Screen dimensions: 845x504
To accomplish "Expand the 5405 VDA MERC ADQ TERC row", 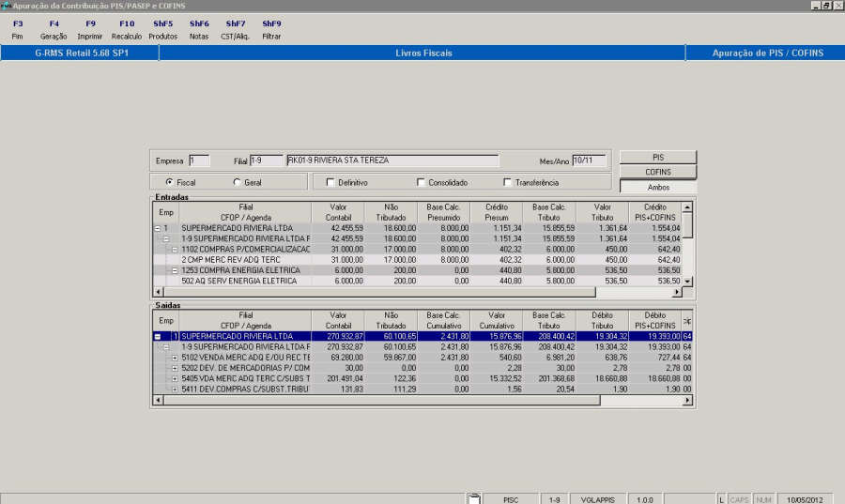I will [x=175, y=378].
